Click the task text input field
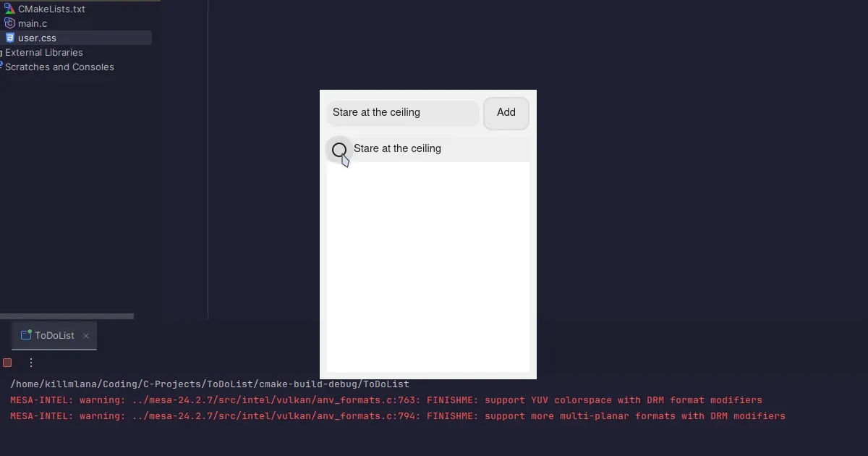 coord(402,113)
